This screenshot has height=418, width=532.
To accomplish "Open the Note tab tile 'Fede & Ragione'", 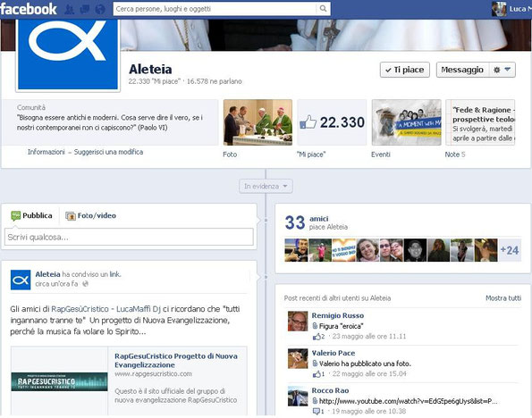I will pos(480,122).
